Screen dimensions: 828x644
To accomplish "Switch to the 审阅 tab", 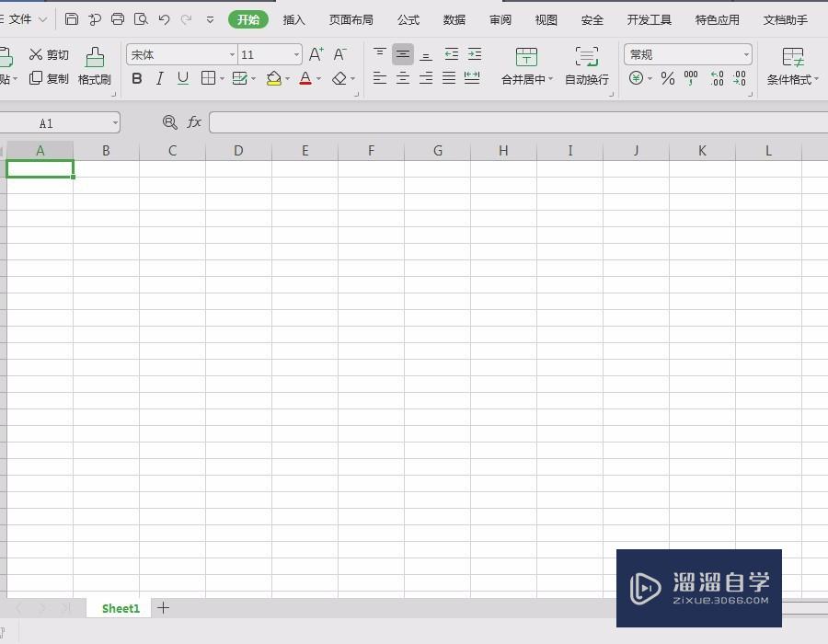I will coord(500,20).
